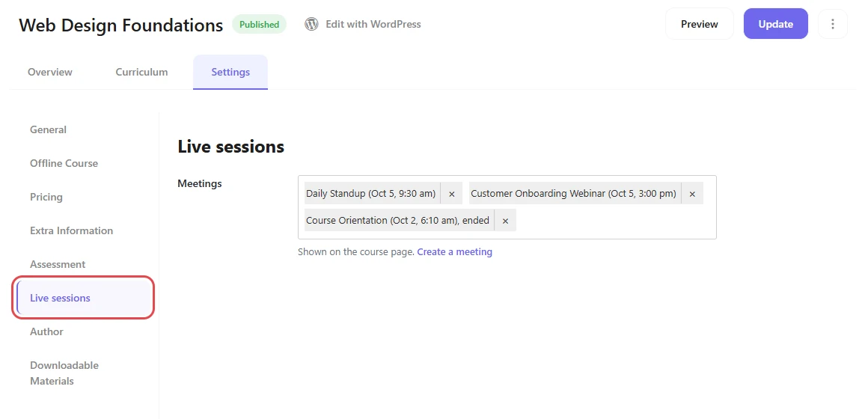Click the Preview button
The height and width of the screenshot is (419, 868).
[x=699, y=24]
